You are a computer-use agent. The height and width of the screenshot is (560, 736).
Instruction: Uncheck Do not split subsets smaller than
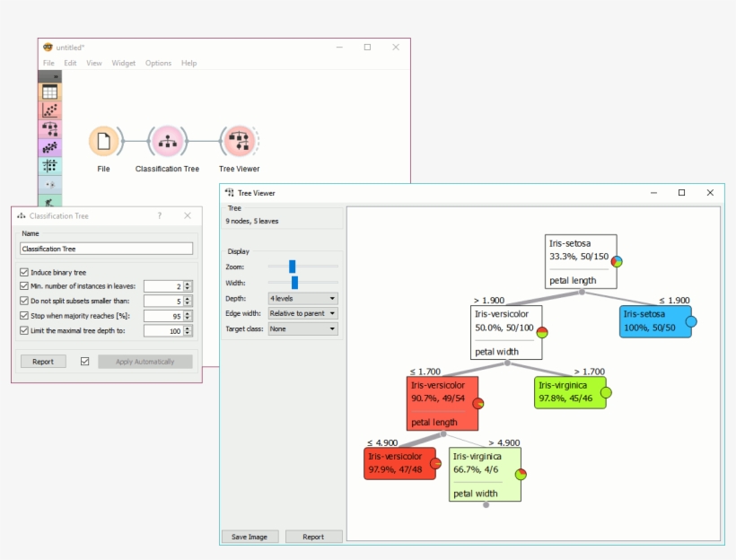pyautogui.click(x=24, y=301)
